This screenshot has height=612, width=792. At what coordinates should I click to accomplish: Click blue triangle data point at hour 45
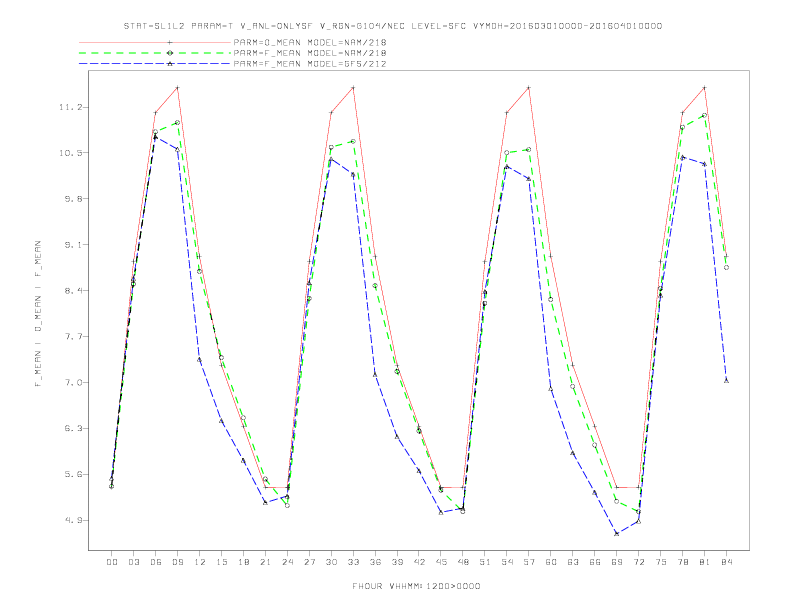(x=441, y=513)
